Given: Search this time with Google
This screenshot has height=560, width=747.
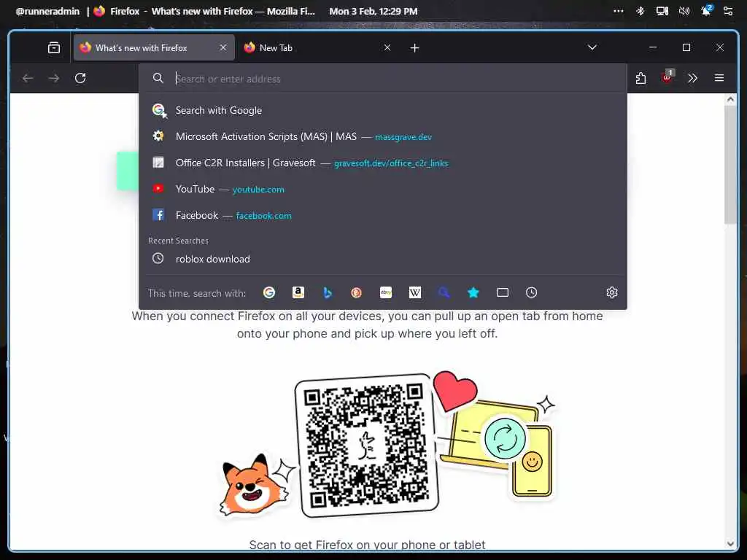Looking at the screenshot, I should coord(269,292).
